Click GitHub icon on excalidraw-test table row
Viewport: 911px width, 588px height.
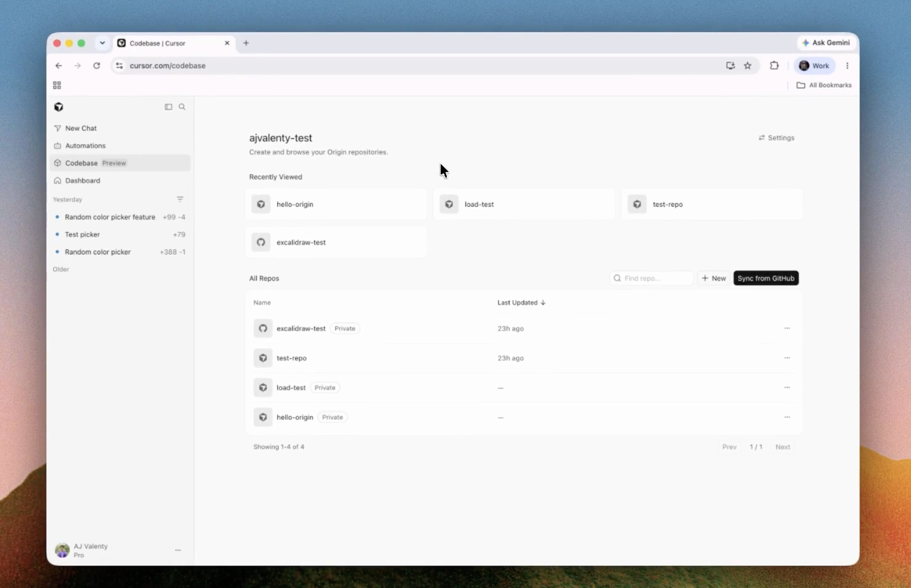[x=263, y=328]
